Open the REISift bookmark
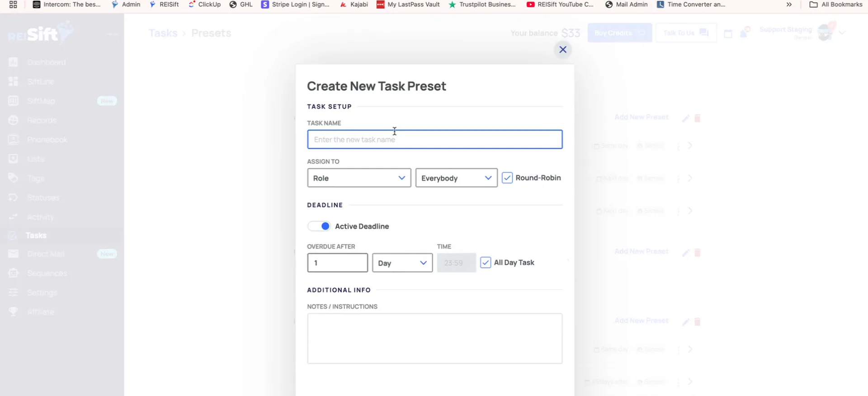This screenshot has width=868, height=396. click(164, 5)
